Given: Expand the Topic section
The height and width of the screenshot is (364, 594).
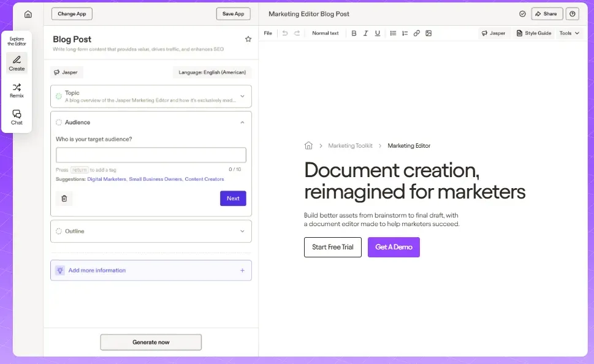Looking at the screenshot, I should [x=243, y=96].
